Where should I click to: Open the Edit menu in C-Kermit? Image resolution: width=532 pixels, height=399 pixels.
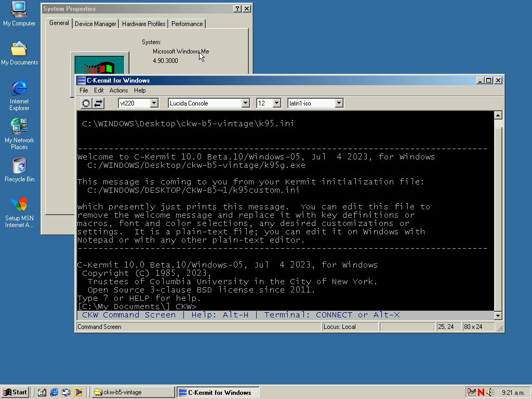tap(99, 90)
